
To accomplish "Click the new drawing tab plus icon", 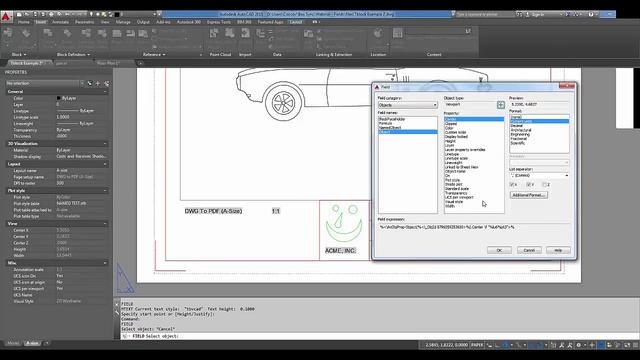I will click(x=140, y=63).
